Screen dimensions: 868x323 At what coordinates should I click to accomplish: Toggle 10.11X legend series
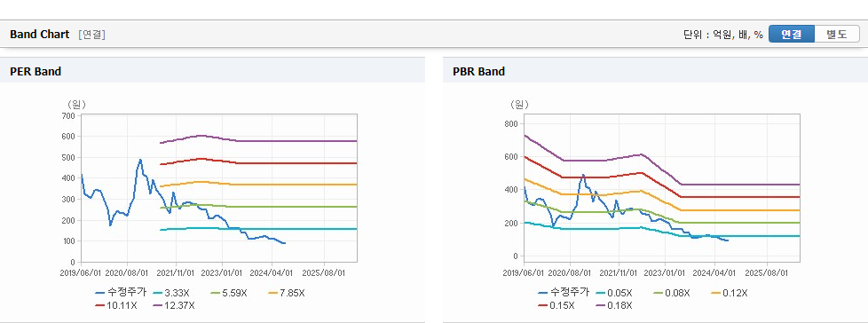tap(116, 304)
